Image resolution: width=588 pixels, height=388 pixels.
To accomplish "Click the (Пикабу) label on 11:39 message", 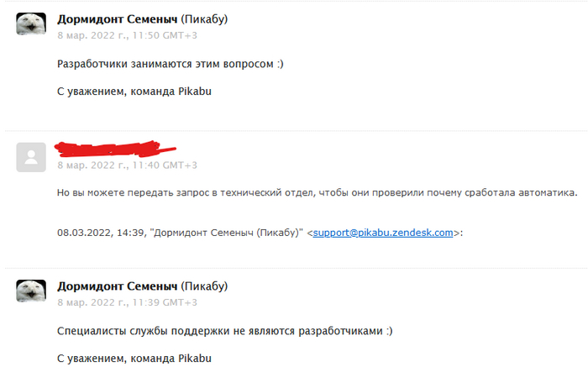I will click(x=202, y=286).
